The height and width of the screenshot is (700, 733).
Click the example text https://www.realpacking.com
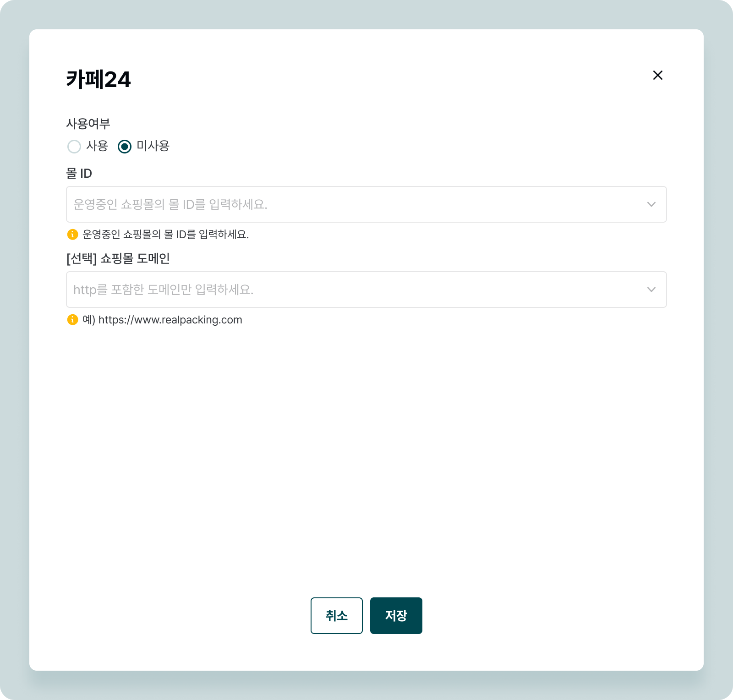point(170,320)
